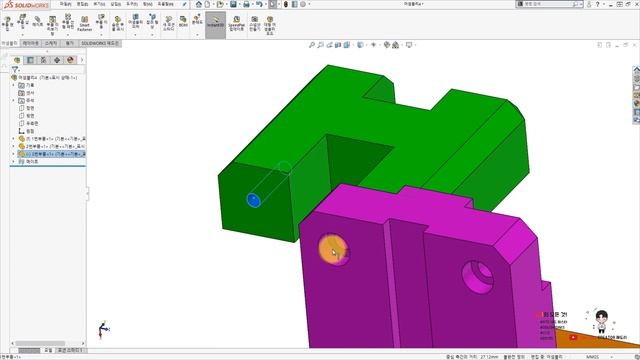This screenshot has height=360, width=640.
Task: Click the BOM tool
Action: (183, 22)
